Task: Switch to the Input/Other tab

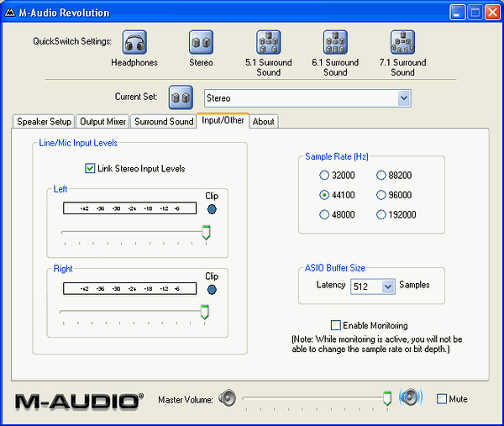Action: click(223, 120)
